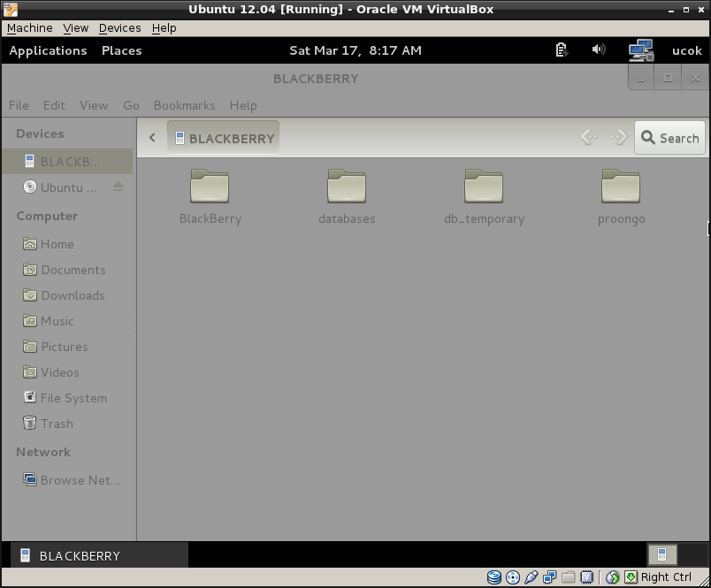Open the VirtualBox Help menu

pyautogui.click(x=164, y=28)
